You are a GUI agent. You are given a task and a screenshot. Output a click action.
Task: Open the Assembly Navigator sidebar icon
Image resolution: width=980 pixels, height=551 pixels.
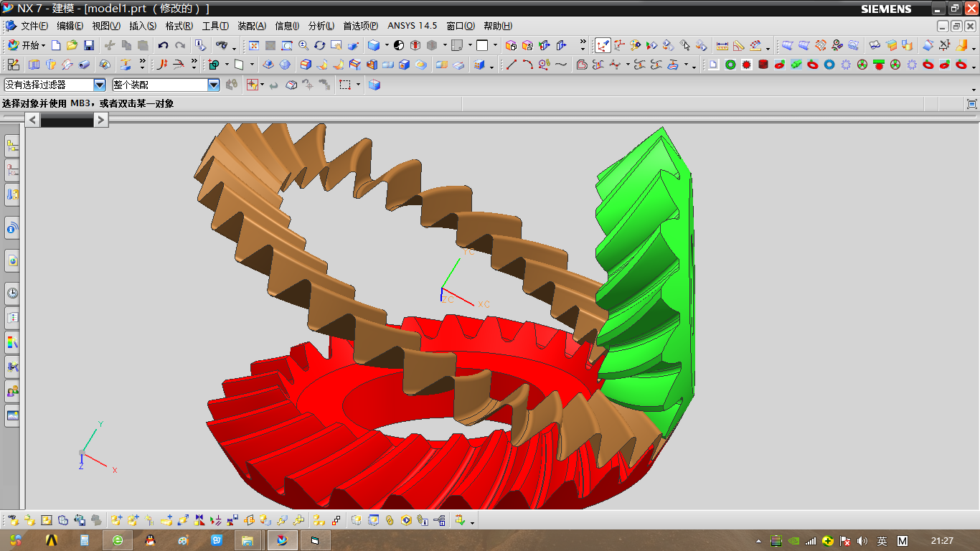pyautogui.click(x=12, y=147)
